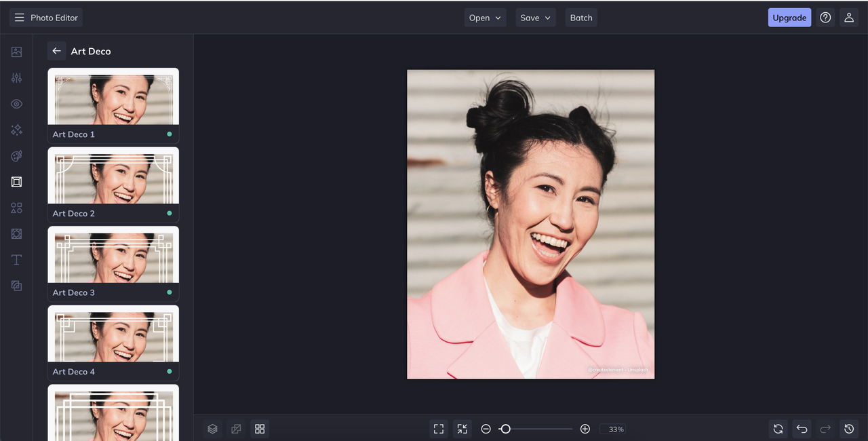Click the fit to screen icon
868x441 pixels.
439,429
